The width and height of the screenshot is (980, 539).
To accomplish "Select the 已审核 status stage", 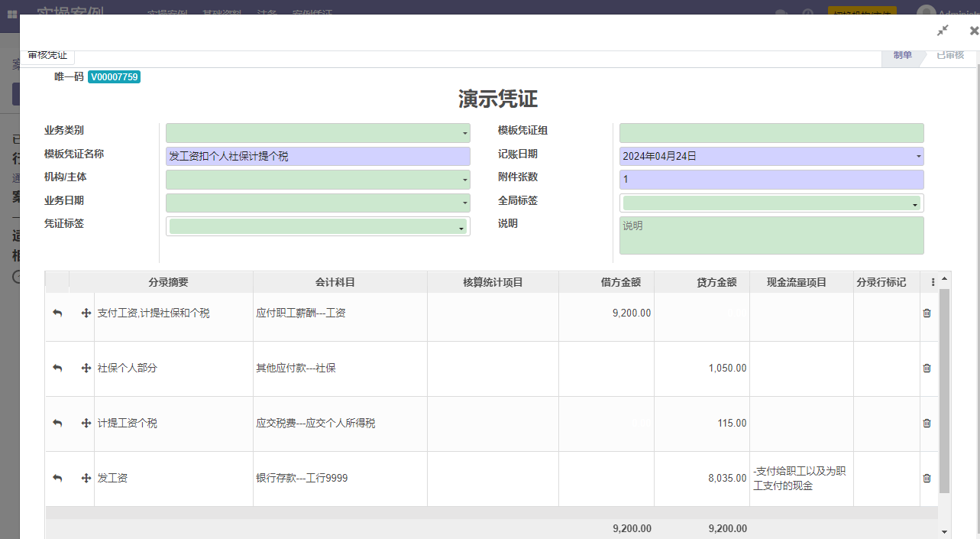I will click(950, 55).
